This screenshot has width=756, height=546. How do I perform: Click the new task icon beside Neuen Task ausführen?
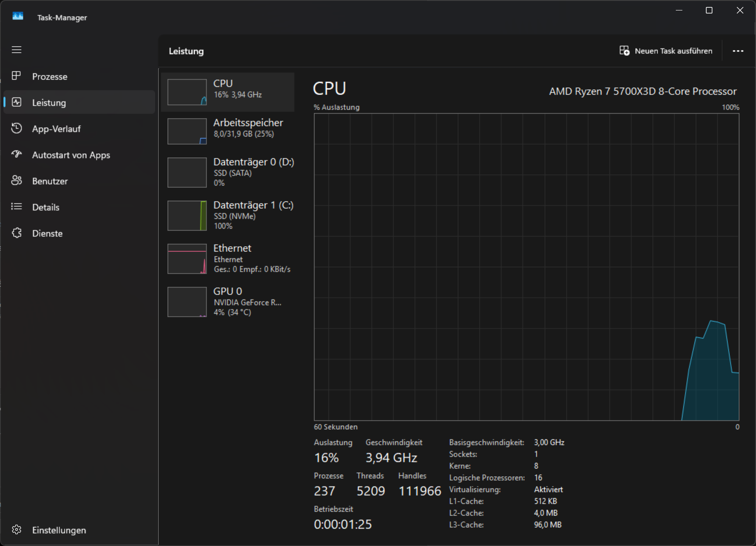pos(624,51)
